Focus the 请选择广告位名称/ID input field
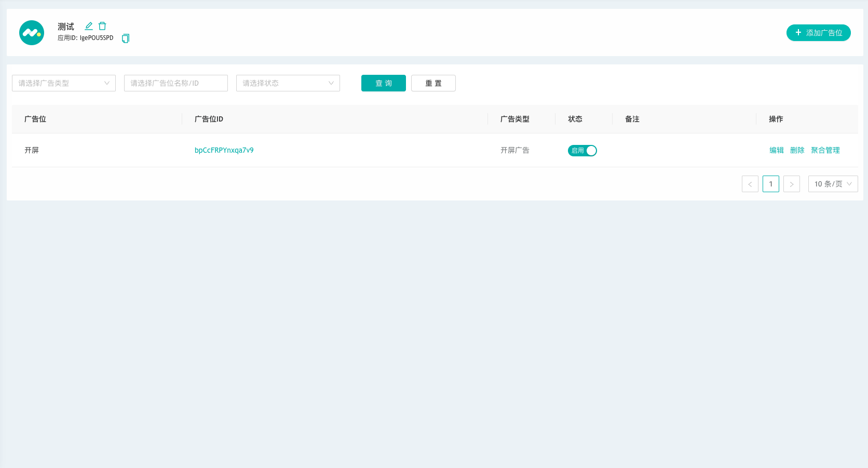This screenshot has width=868, height=468. pyautogui.click(x=175, y=83)
